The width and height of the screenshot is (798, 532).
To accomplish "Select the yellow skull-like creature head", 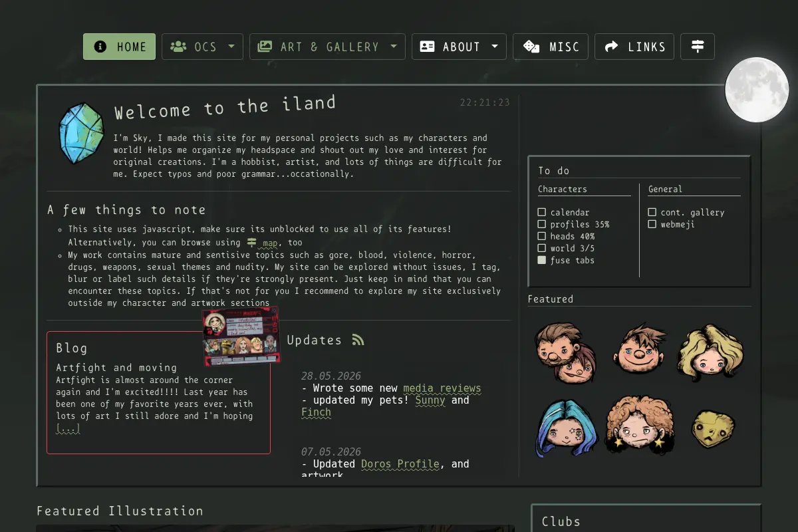I will (x=713, y=428).
